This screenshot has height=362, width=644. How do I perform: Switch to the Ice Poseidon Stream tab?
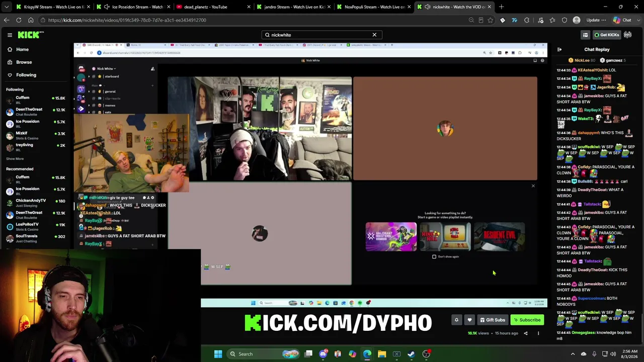133,7
